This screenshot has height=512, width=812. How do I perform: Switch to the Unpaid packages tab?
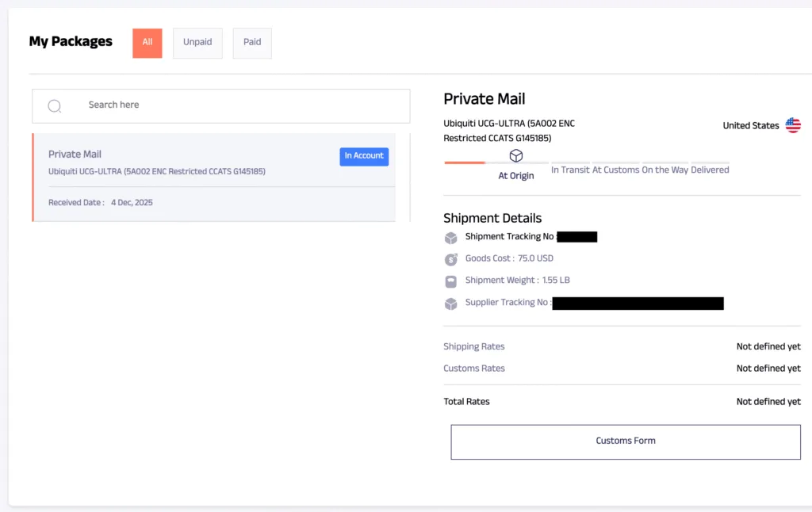197,43
